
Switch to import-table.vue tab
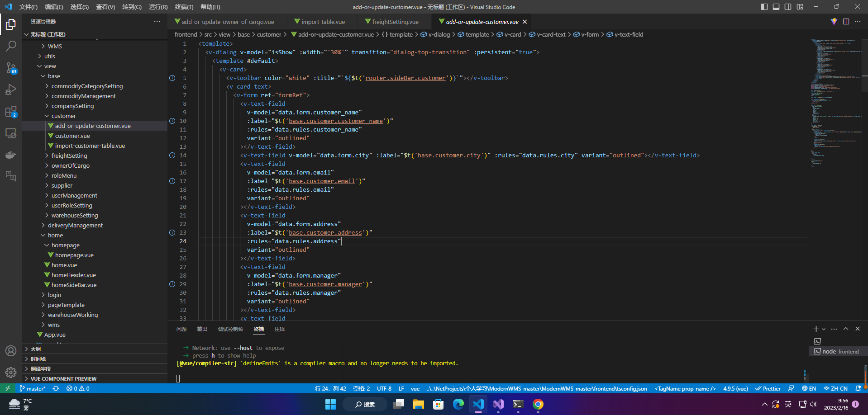tap(322, 22)
